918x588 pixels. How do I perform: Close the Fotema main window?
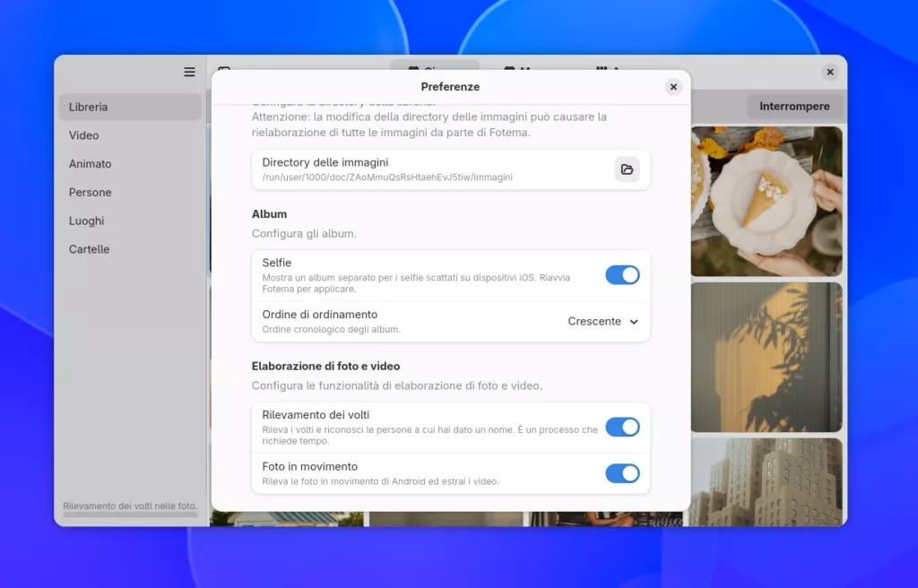click(829, 72)
